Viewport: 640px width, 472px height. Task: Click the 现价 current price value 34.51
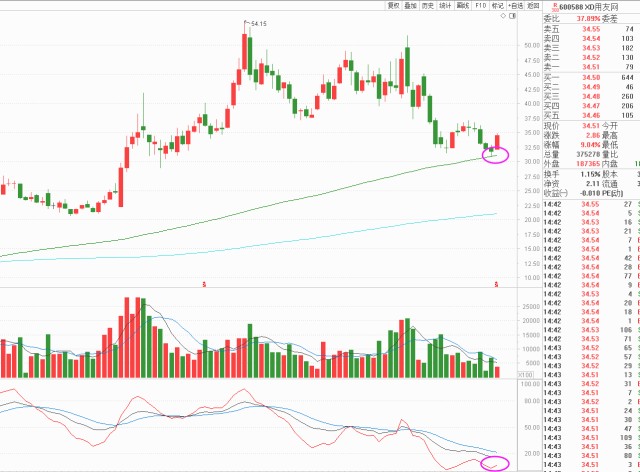590,125
